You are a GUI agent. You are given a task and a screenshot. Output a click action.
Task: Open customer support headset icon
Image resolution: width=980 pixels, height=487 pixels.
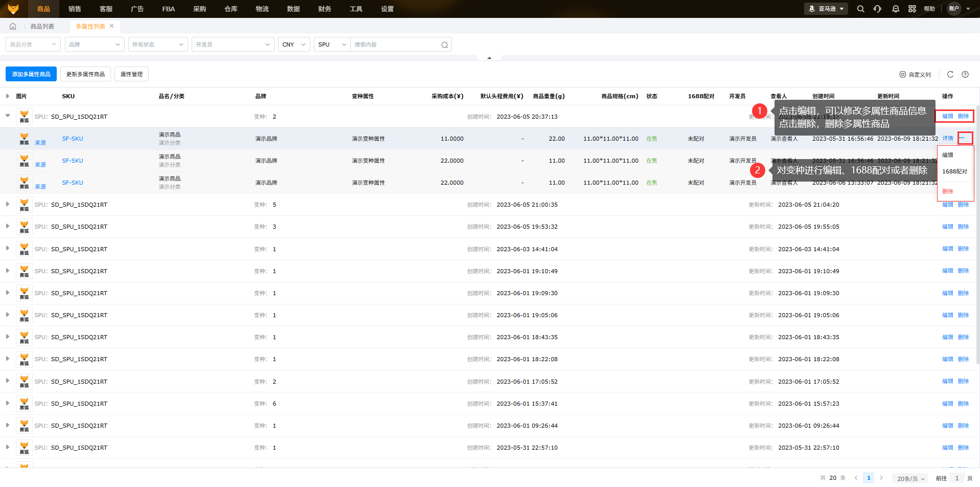point(877,9)
